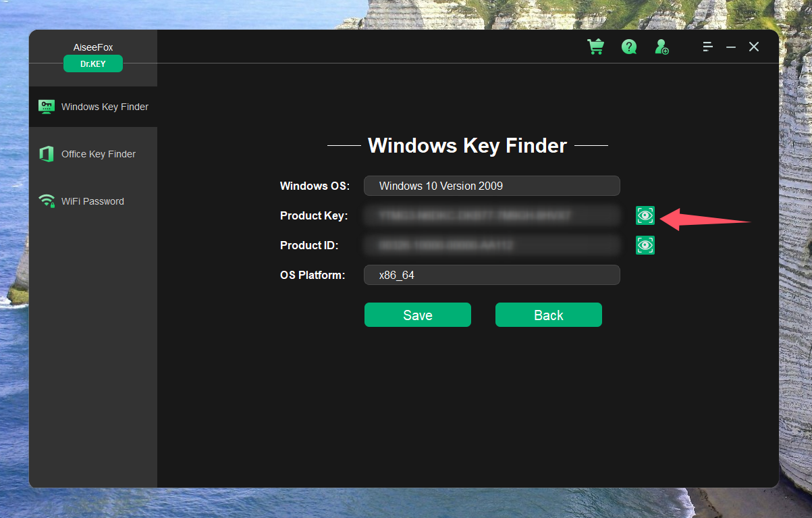This screenshot has width=812, height=518.
Task: Open the Windows OS version selector
Action: [491, 186]
